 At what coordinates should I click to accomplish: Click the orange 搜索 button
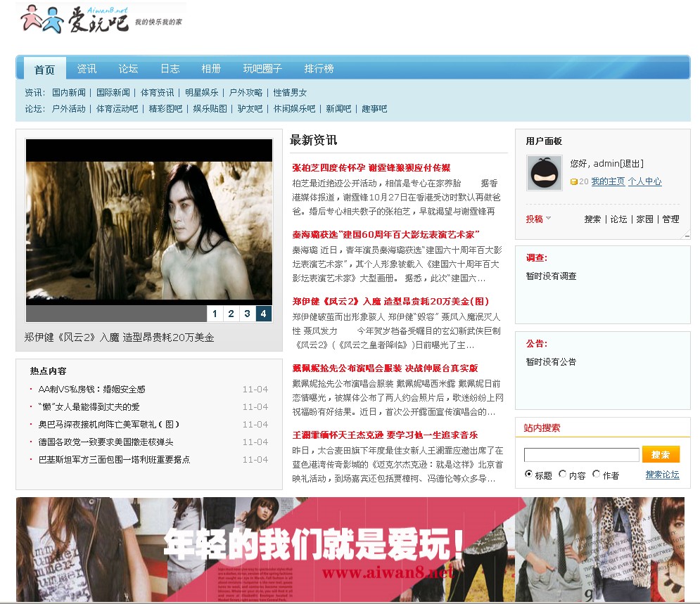pos(661,454)
